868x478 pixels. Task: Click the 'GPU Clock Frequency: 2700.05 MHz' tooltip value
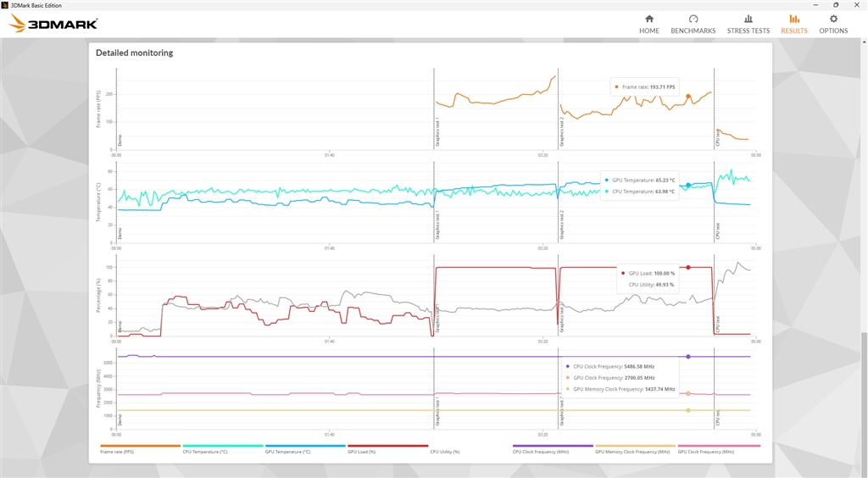(614, 378)
